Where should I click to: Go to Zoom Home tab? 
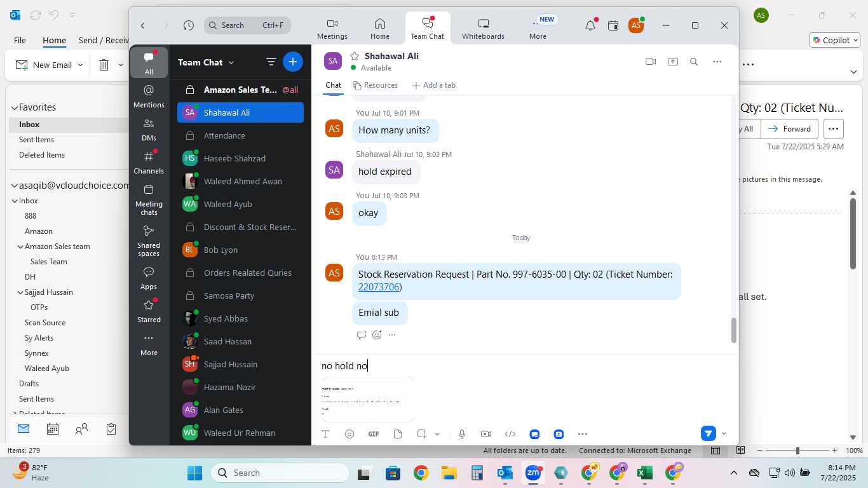click(x=380, y=29)
